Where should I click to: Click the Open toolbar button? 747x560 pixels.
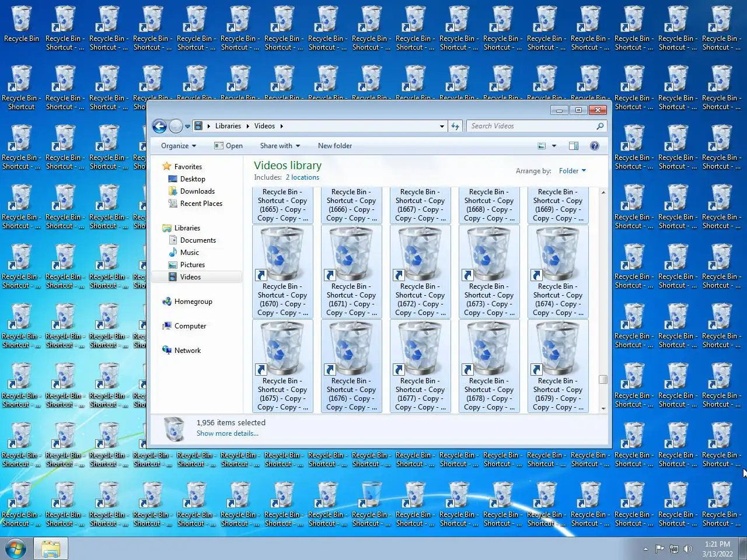click(228, 146)
